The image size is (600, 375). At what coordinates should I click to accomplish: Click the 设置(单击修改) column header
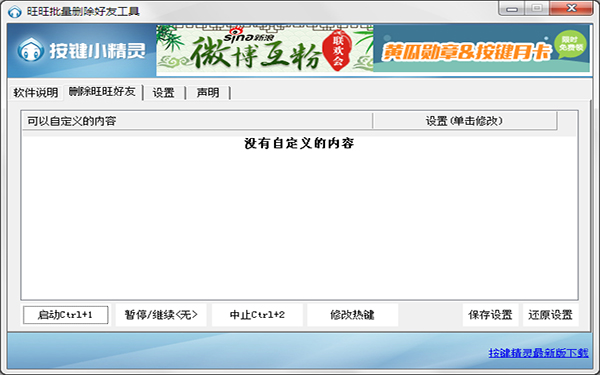coord(465,121)
